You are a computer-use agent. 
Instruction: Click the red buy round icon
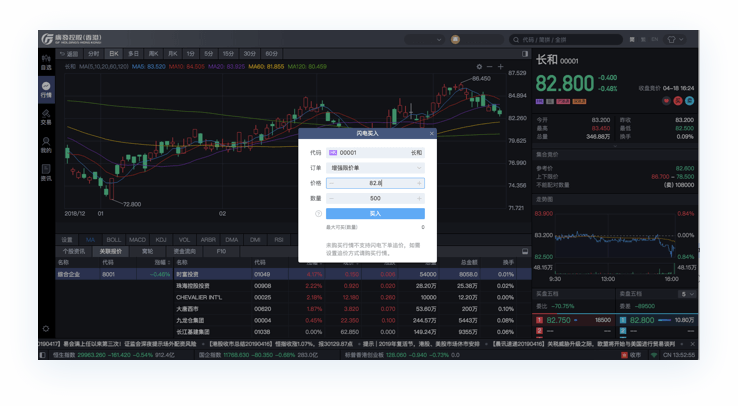678,101
